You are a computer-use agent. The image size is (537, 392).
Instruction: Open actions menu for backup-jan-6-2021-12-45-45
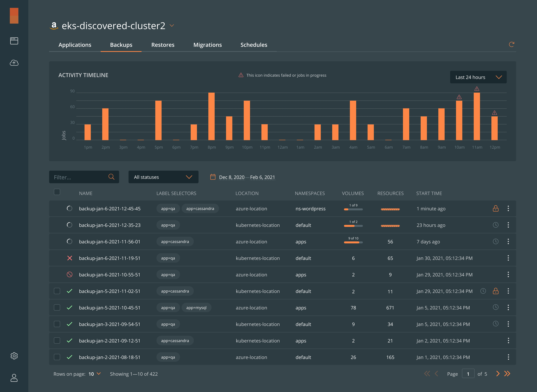[x=508, y=208]
